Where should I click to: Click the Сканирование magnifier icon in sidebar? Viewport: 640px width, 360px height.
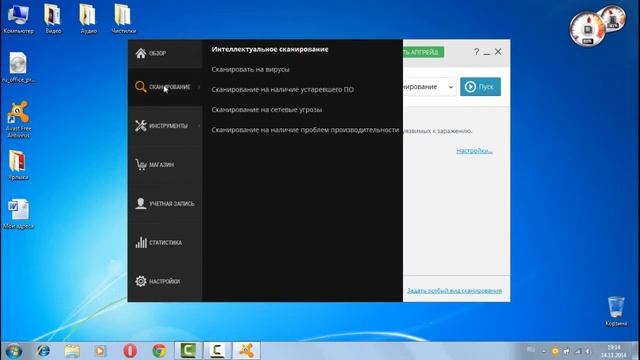tap(140, 87)
